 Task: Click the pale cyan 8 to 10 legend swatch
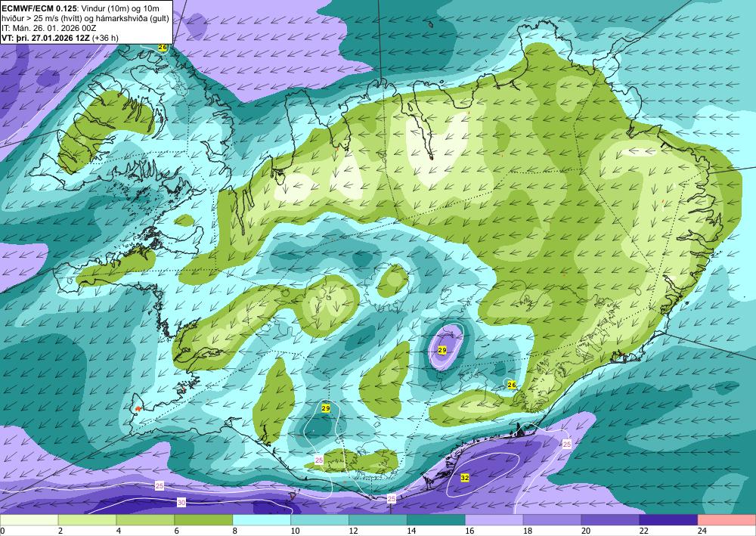262,520
